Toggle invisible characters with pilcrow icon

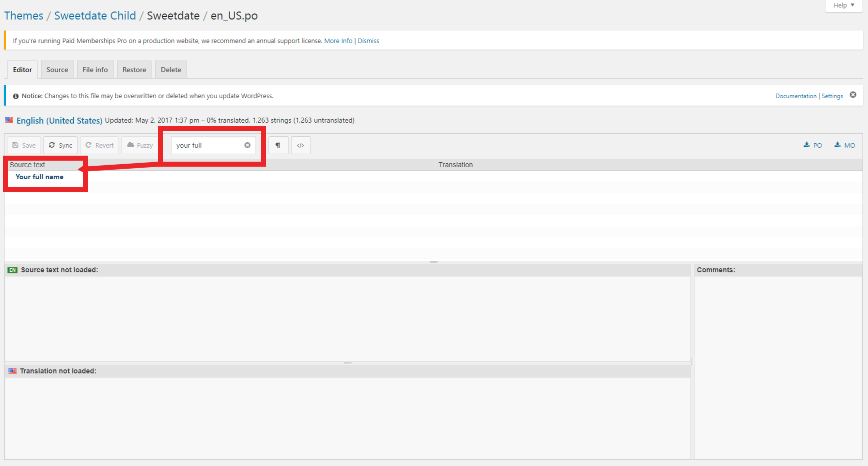pyautogui.click(x=278, y=145)
